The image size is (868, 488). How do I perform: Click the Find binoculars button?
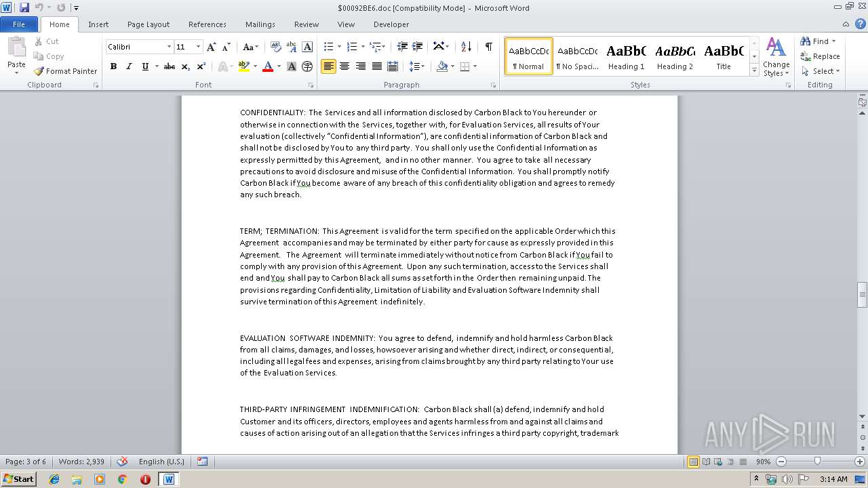[x=816, y=41]
